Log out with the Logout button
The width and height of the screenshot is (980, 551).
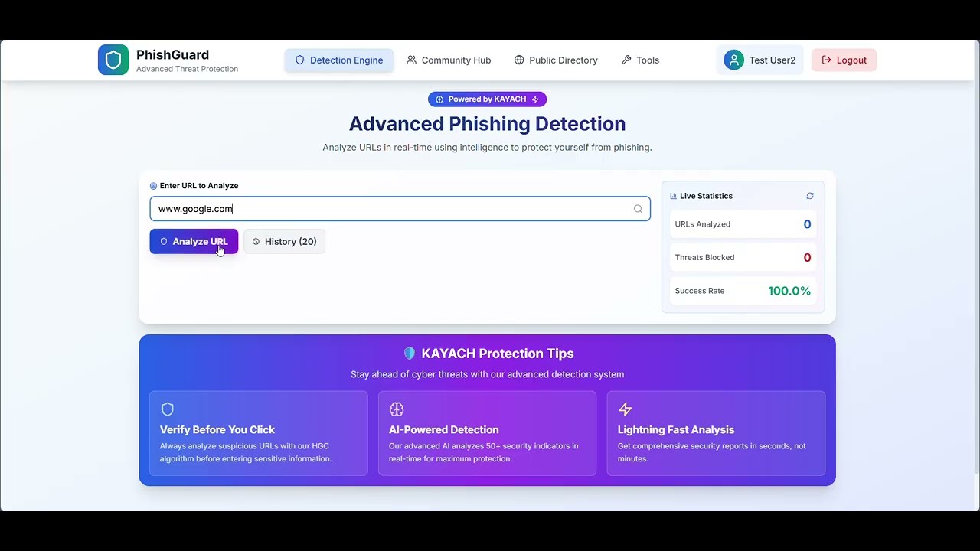[844, 60]
